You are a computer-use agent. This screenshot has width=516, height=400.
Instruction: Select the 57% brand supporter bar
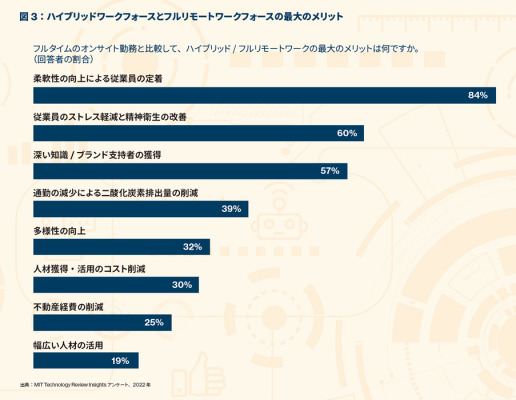pyautogui.click(x=190, y=171)
